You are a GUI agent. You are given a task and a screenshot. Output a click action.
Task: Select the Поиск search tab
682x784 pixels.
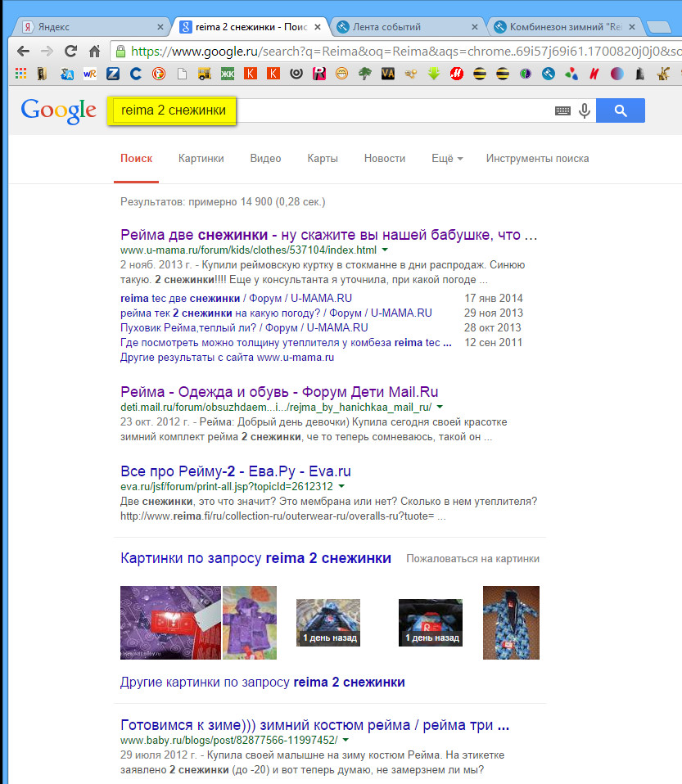[136, 159]
